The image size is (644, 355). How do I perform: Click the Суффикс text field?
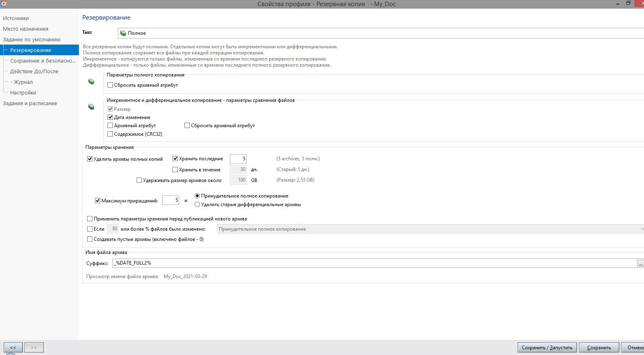pos(374,263)
